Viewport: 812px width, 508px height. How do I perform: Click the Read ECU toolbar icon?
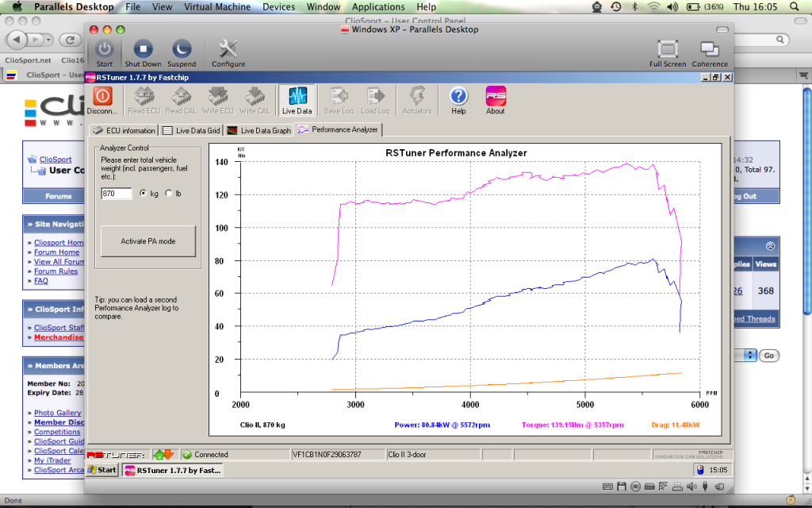pos(143,97)
